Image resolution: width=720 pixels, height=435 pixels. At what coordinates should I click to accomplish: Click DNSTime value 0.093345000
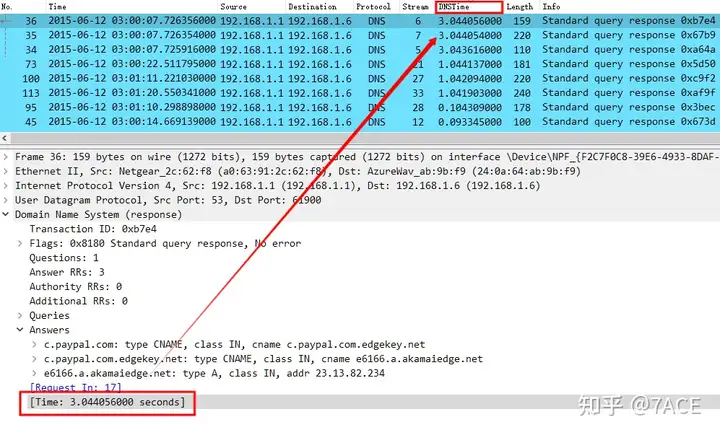470,122
